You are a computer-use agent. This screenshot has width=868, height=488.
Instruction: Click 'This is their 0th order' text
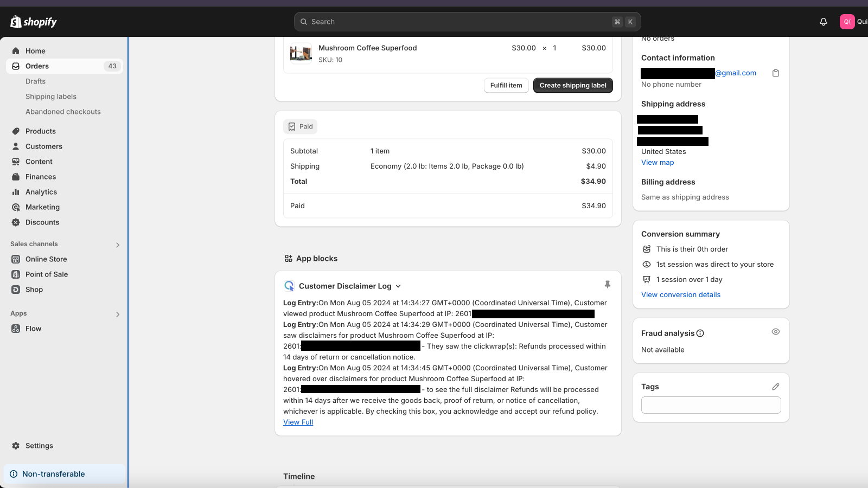[692, 249]
